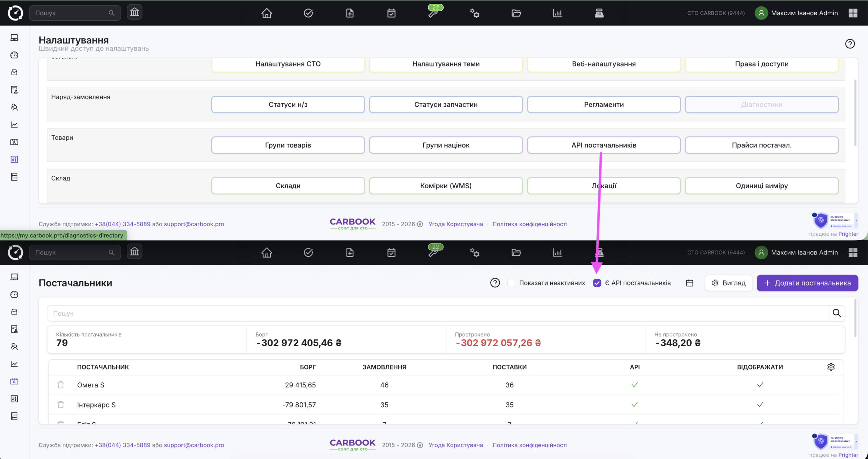Open Групи товарів settings

click(288, 145)
